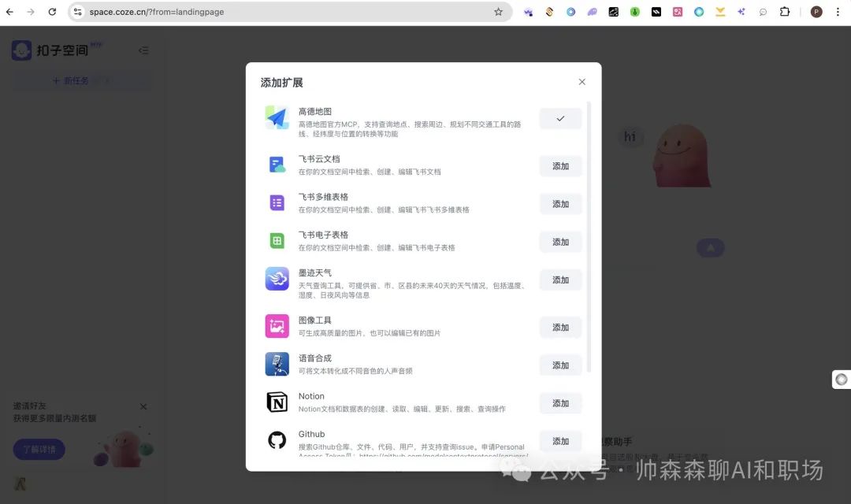Click the address bar URL space.coze.cn
This screenshot has height=504, width=851.
point(157,12)
